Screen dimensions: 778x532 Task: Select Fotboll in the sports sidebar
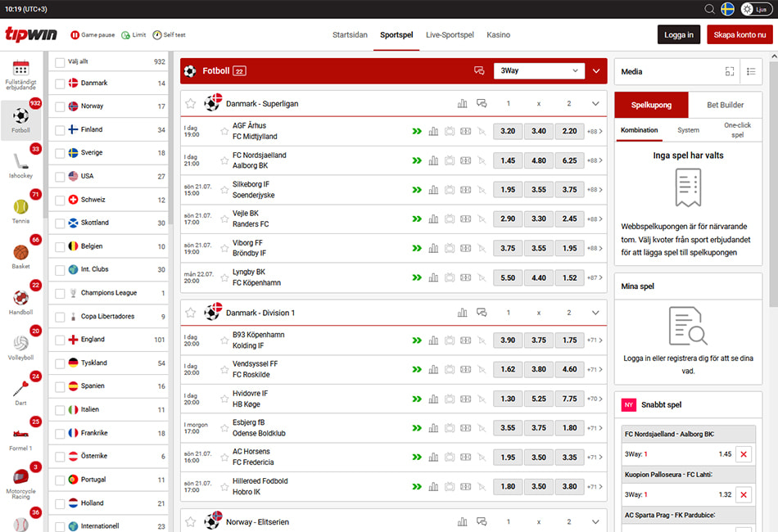point(20,120)
